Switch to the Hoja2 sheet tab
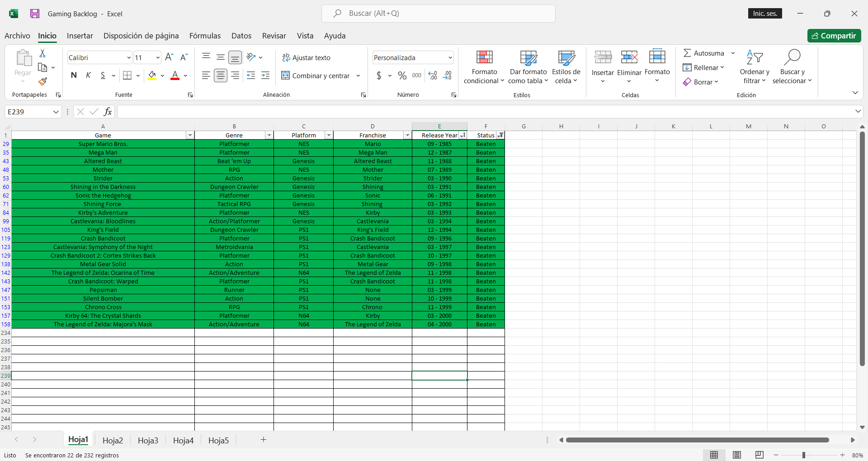The width and height of the screenshot is (868, 461). (x=113, y=440)
